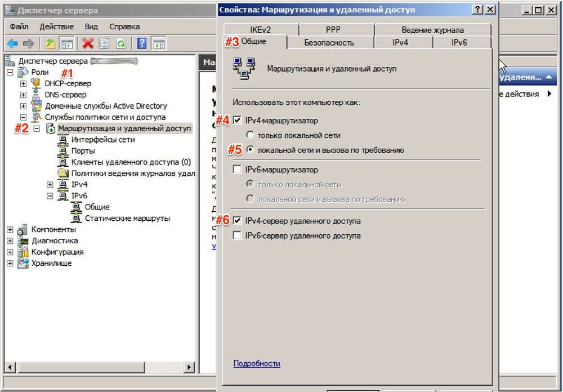The width and height of the screenshot is (563, 392).
Task: Expand the Конфигурация node
Action: 10,252
